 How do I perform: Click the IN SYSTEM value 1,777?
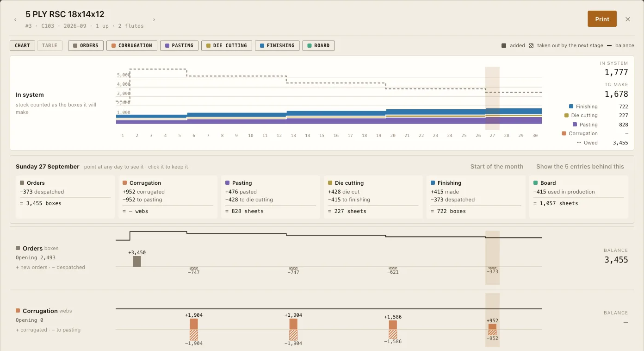616,72
